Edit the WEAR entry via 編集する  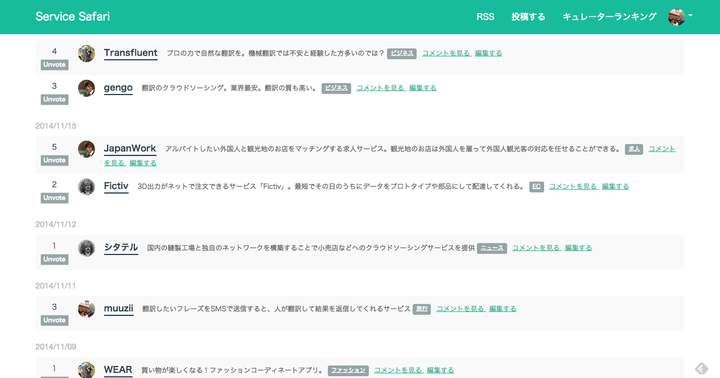440,370
